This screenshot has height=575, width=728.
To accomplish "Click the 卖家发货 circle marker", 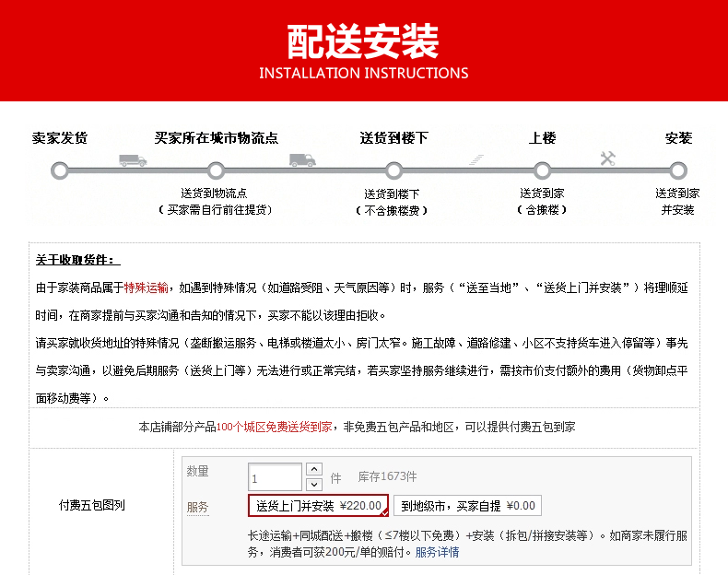I will [60, 170].
